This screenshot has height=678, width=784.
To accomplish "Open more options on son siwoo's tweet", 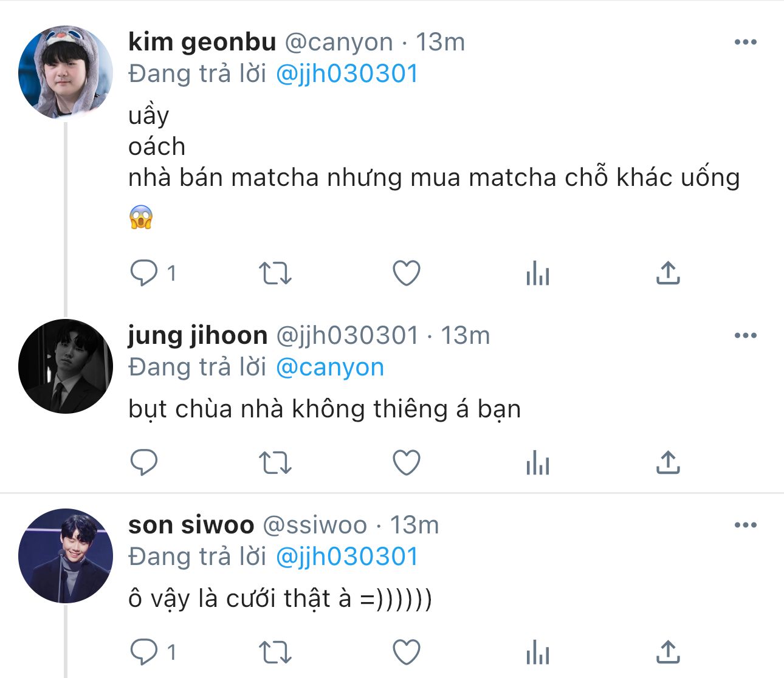I will [x=745, y=525].
